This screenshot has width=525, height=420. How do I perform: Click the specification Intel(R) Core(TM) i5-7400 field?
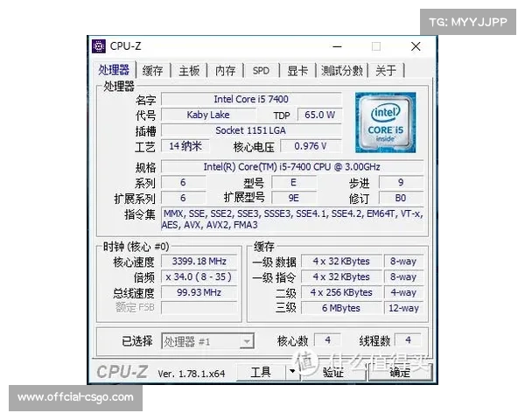[x=292, y=167]
